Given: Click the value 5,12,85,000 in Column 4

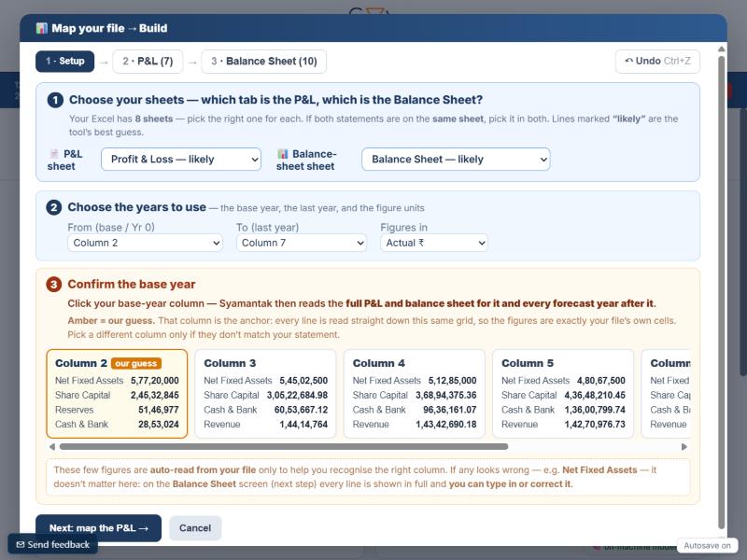Looking at the screenshot, I should (452, 381).
